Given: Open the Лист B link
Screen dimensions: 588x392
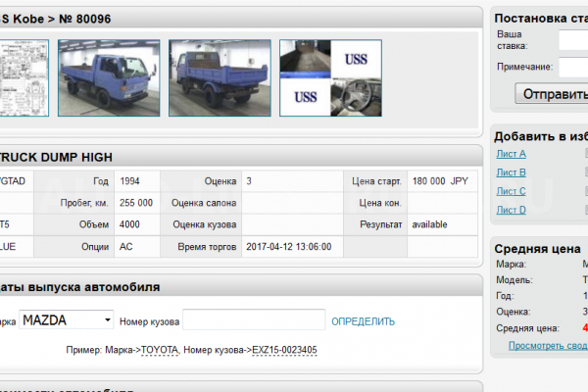Looking at the screenshot, I should [512, 172].
